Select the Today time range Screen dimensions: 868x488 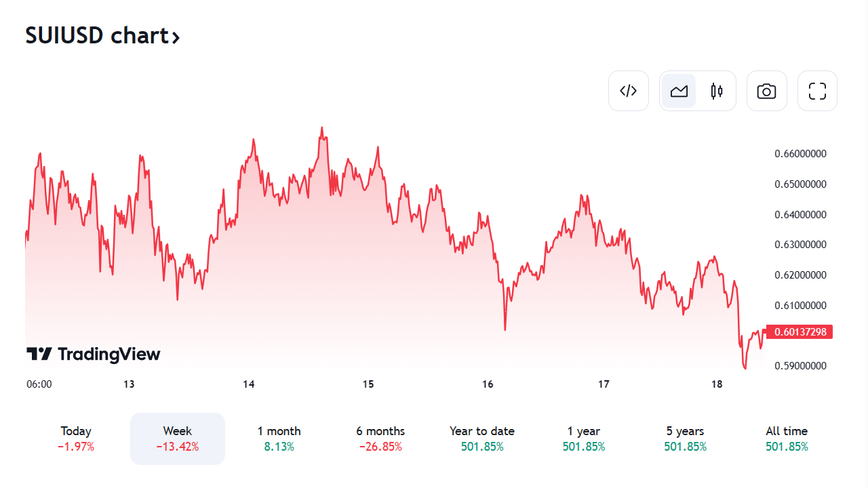click(76, 439)
